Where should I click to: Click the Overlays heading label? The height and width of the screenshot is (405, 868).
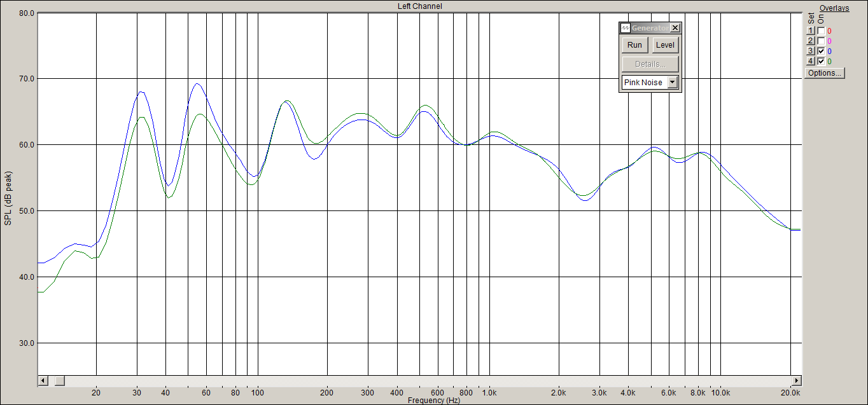[834, 8]
